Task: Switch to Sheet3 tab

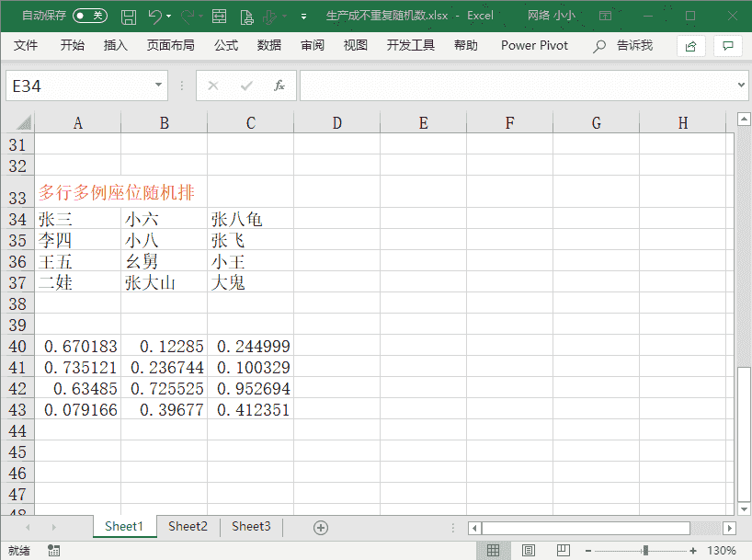Action: [x=251, y=526]
